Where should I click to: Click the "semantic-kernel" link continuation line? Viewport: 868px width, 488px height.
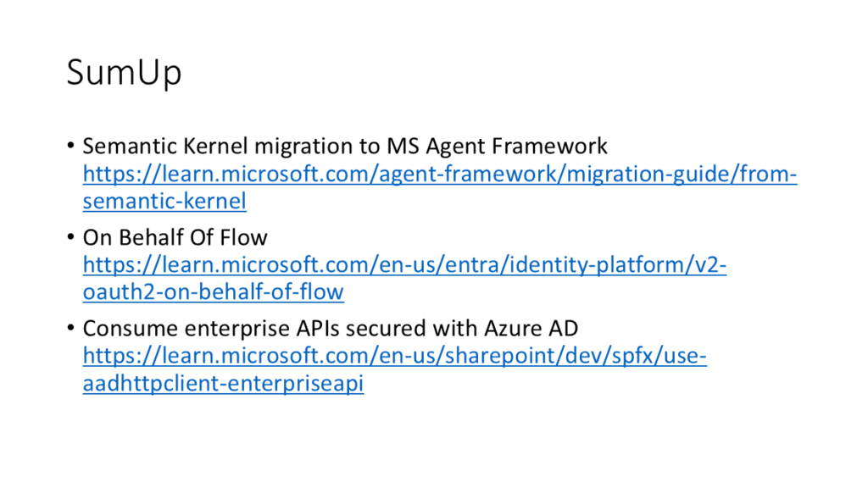(164, 202)
